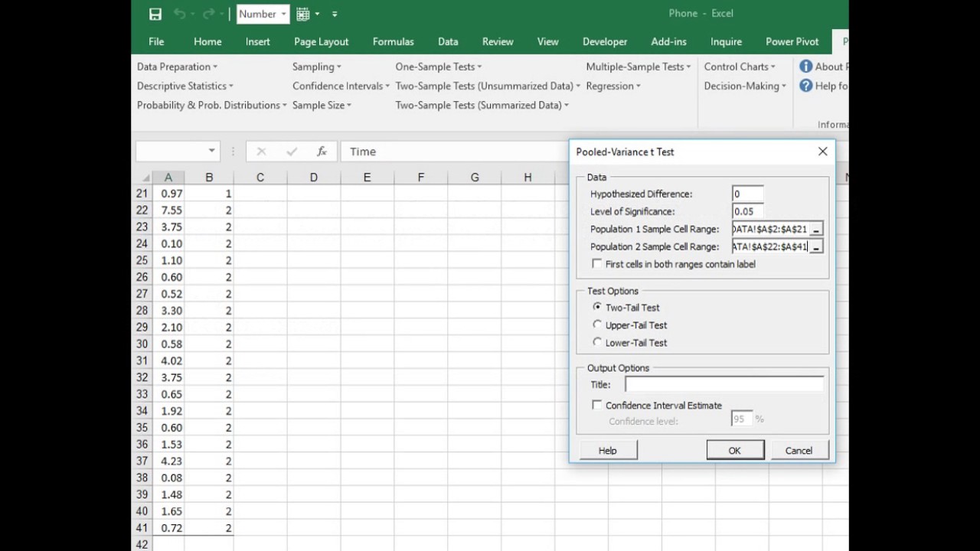980x551 pixels.
Task: Switch to the Insert tab
Action: coord(257,41)
